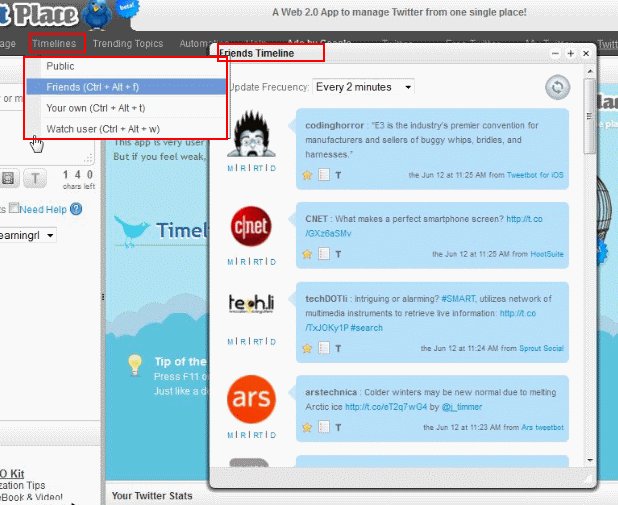Click D under tech.li avatar
The width and height of the screenshot is (618, 505).
[x=273, y=342]
